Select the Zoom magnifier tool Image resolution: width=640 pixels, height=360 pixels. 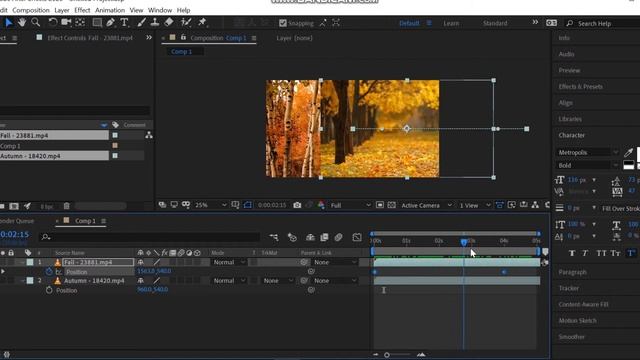pos(36,22)
